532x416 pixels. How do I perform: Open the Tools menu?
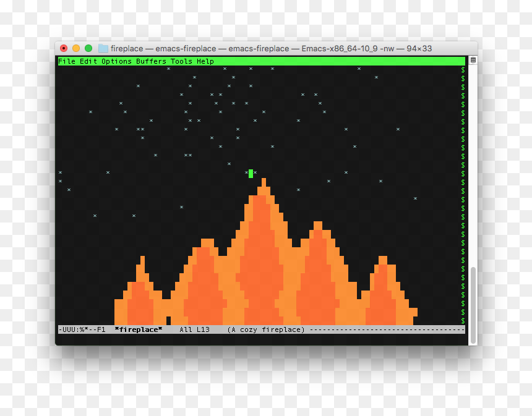click(181, 61)
